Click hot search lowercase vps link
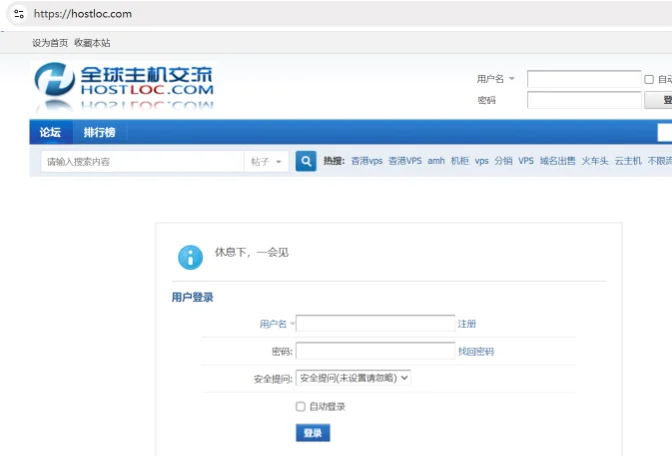This screenshot has width=672, height=456. 482,161
